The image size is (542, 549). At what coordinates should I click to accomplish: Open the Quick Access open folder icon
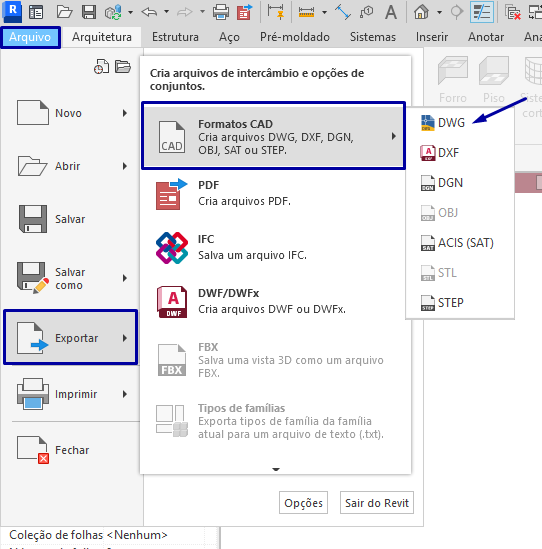click(64, 12)
